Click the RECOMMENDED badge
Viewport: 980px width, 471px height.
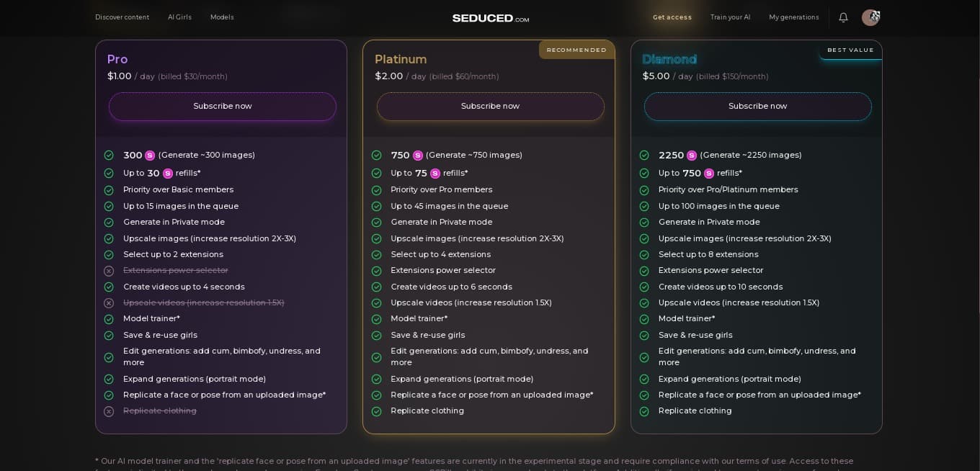pos(576,50)
